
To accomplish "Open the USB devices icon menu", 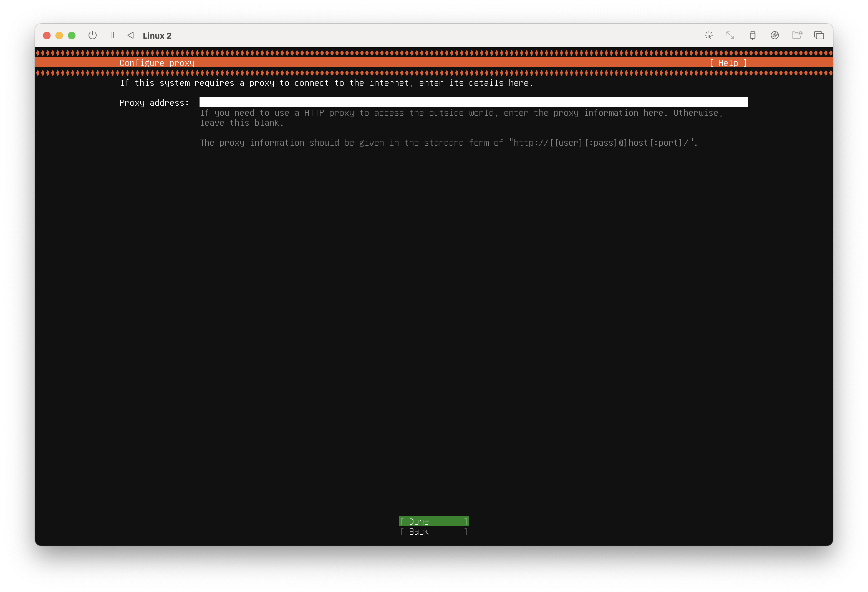I will click(752, 36).
